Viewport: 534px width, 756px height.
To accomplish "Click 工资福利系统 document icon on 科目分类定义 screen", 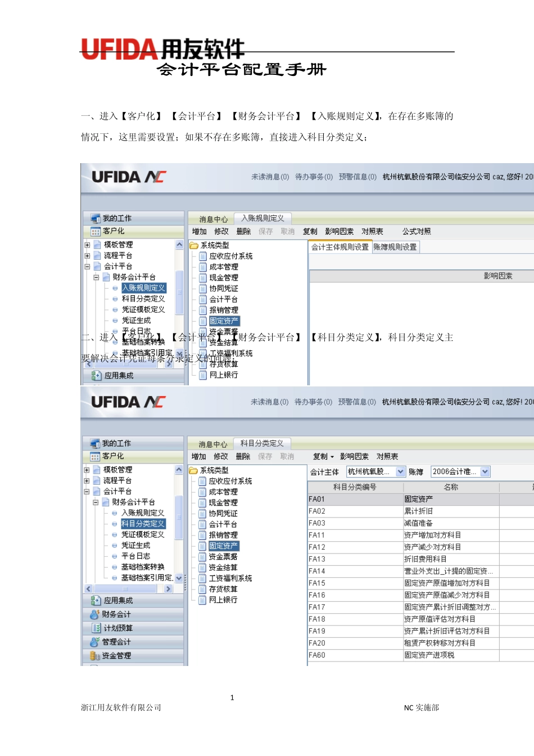I will click(x=203, y=578).
